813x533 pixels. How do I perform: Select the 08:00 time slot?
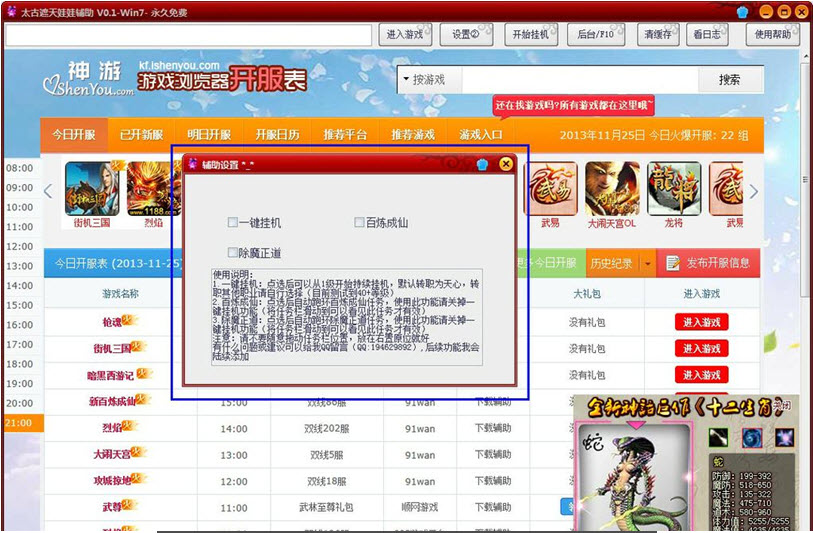tap(20, 168)
